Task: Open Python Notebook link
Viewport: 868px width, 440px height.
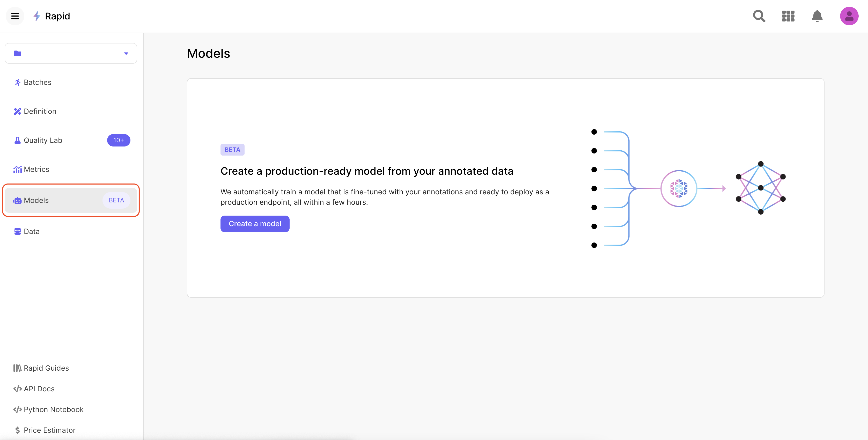Action: coord(54,409)
